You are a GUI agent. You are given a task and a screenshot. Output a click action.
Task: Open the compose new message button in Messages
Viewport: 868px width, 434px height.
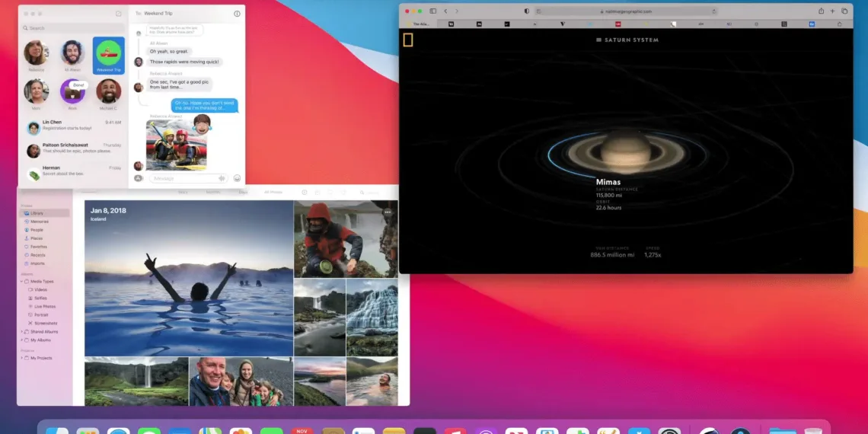(x=119, y=14)
